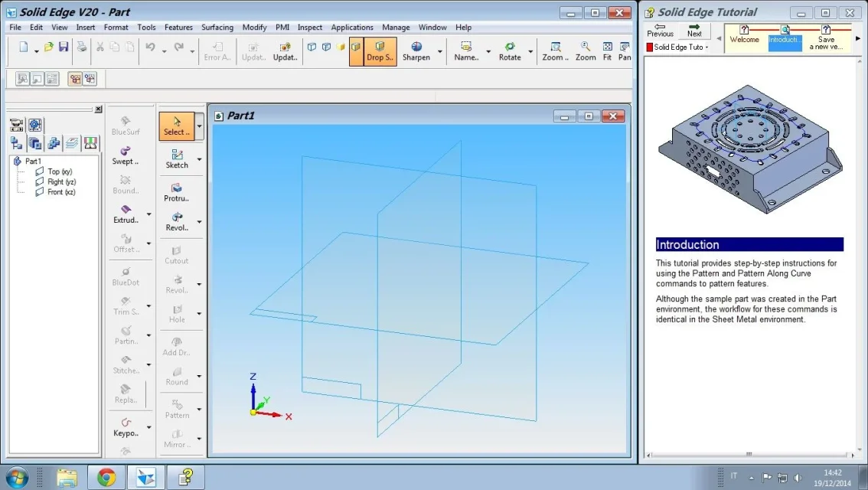Open the Features menu
The width and height of the screenshot is (868, 490).
pyautogui.click(x=178, y=27)
